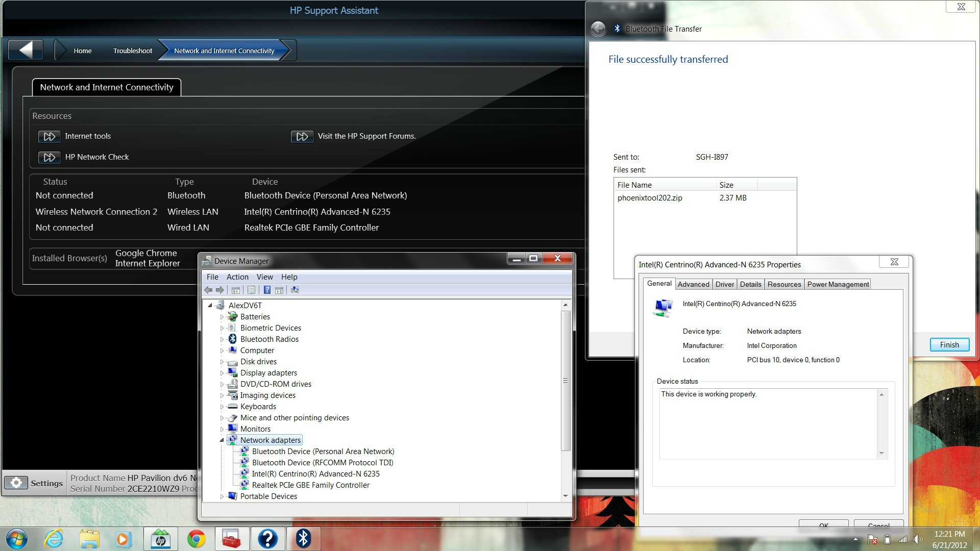Image resolution: width=980 pixels, height=551 pixels.
Task: Select Intel(R) Centrino(R) Advanced-N 6235 tree item
Action: (315, 474)
